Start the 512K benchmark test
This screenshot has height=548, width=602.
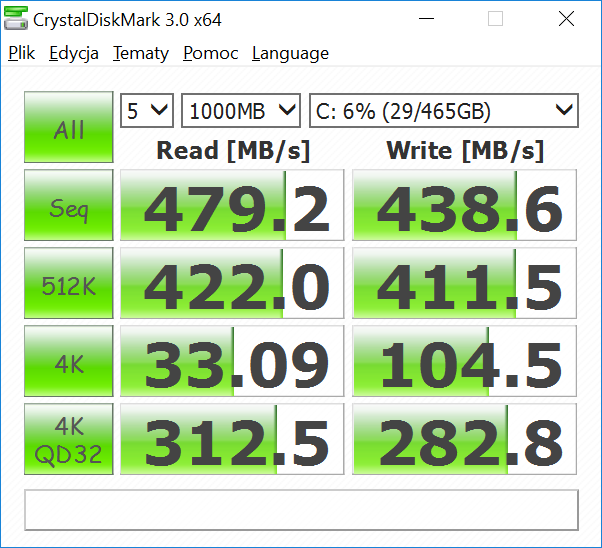click(x=69, y=283)
